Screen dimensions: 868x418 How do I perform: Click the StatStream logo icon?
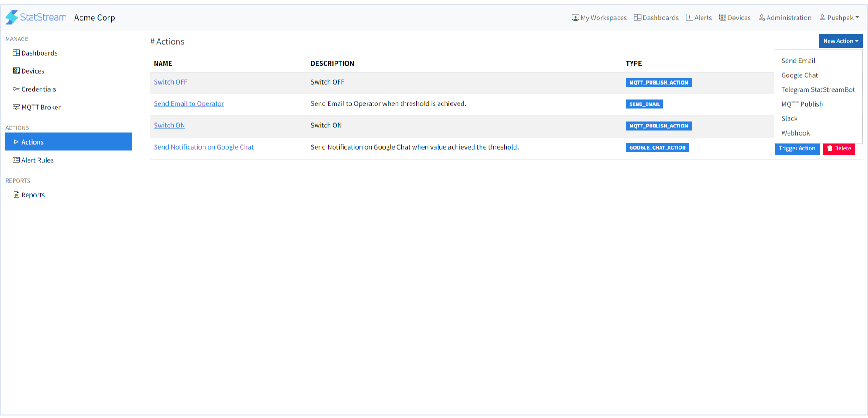coord(12,17)
